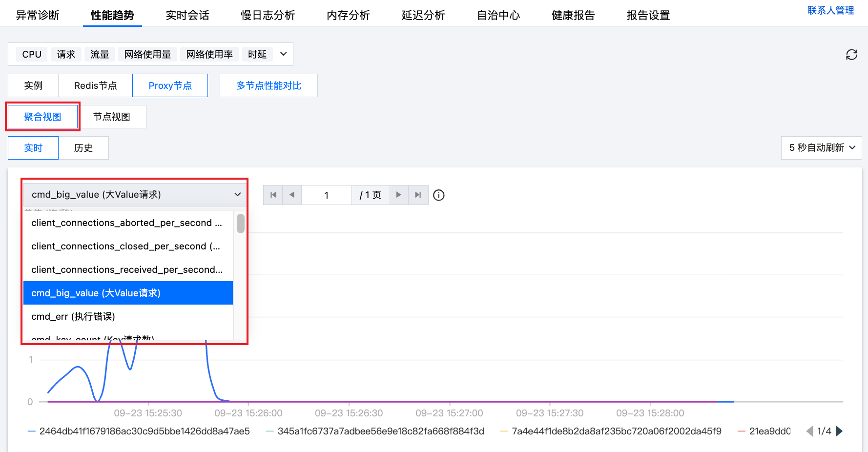This screenshot has width=868, height=452.
Task: Open 联系人管理 link
Action: pyautogui.click(x=830, y=10)
